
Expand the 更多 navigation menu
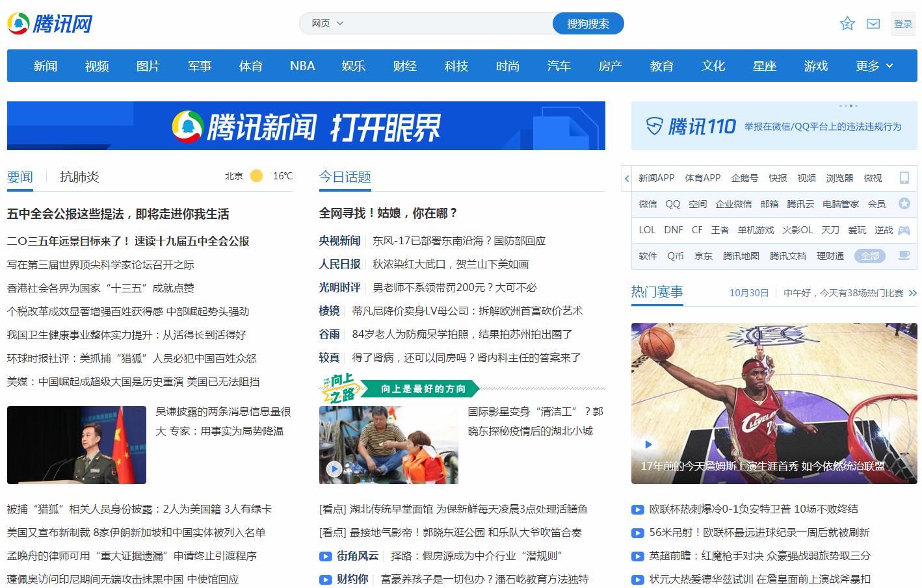(875, 66)
